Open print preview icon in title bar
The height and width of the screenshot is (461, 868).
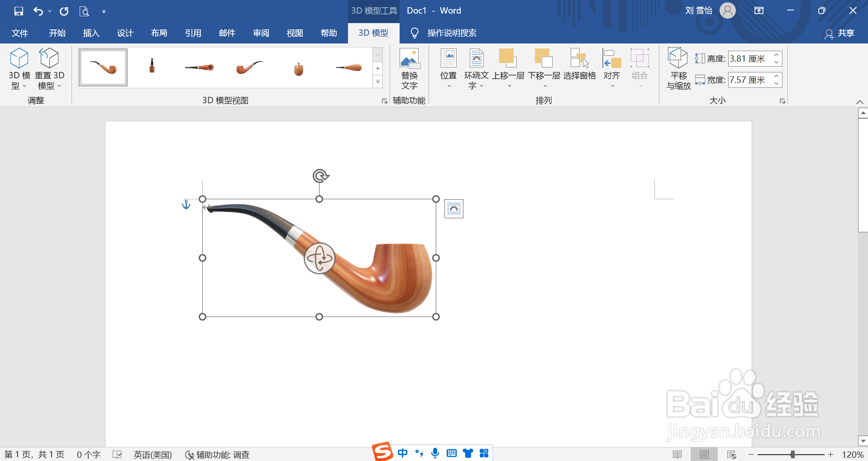pyautogui.click(x=84, y=11)
